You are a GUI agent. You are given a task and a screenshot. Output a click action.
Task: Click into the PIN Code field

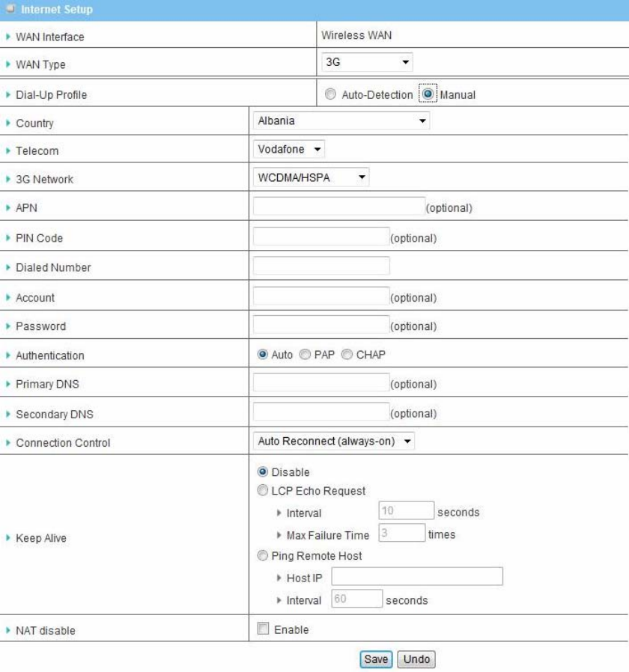321,237
